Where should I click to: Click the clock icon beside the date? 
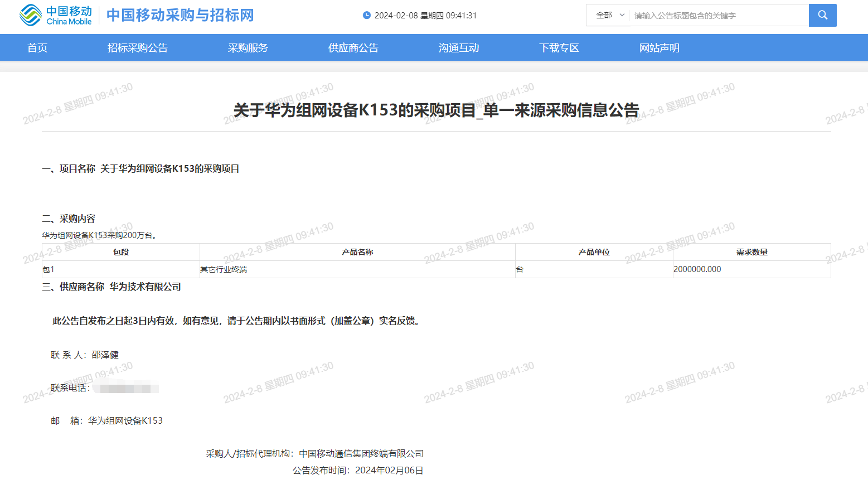(x=366, y=15)
